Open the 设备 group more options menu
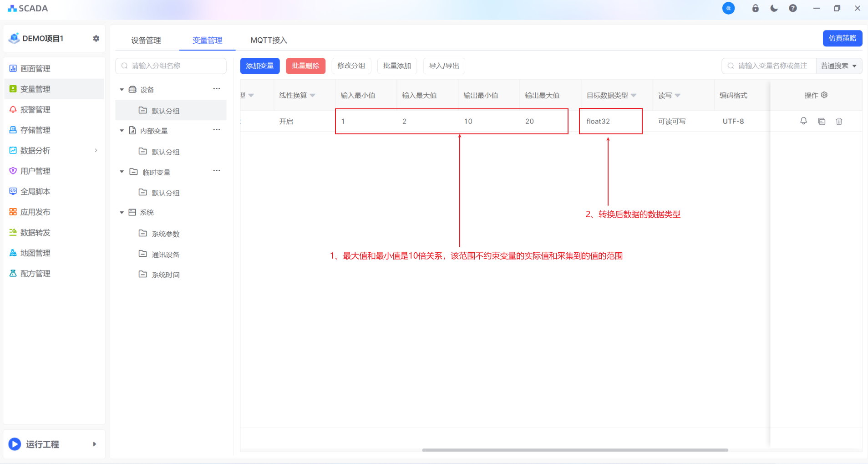868x464 pixels. point(217,89)
